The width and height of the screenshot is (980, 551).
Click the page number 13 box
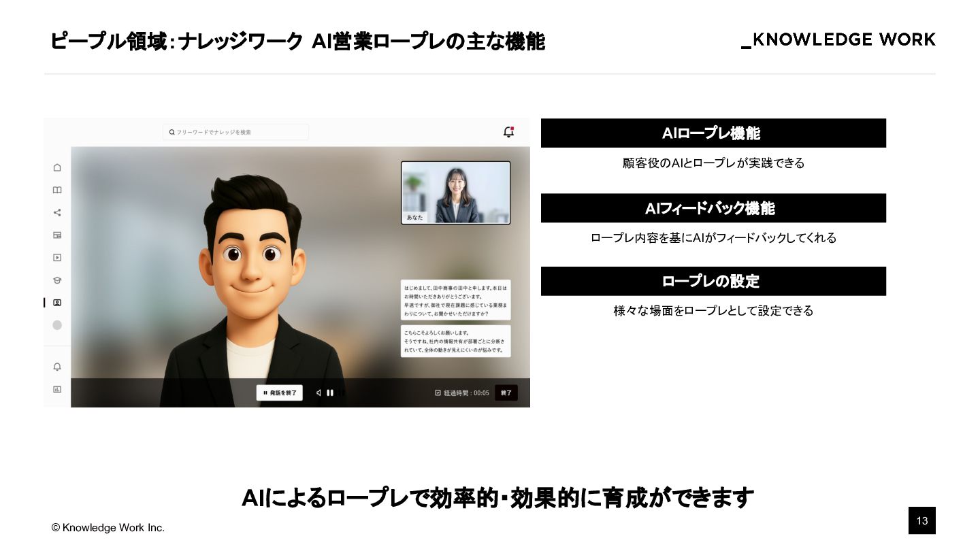[922, 520]
